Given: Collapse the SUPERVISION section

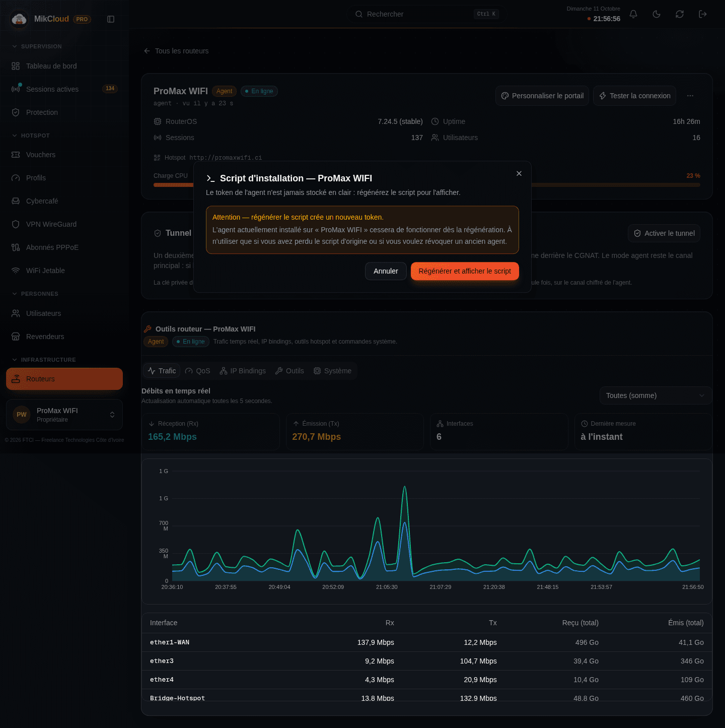Looking at the screenshot, I should pyautogui.click(x=37, y=46).
